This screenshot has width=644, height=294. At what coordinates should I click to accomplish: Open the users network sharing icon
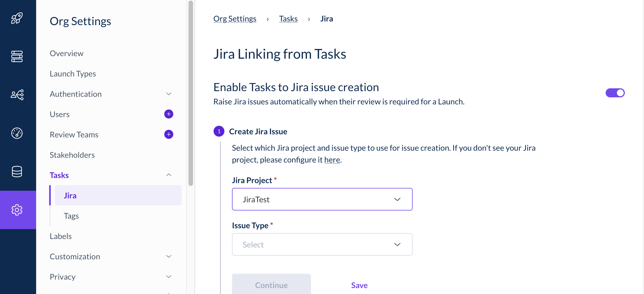(17, 95)
